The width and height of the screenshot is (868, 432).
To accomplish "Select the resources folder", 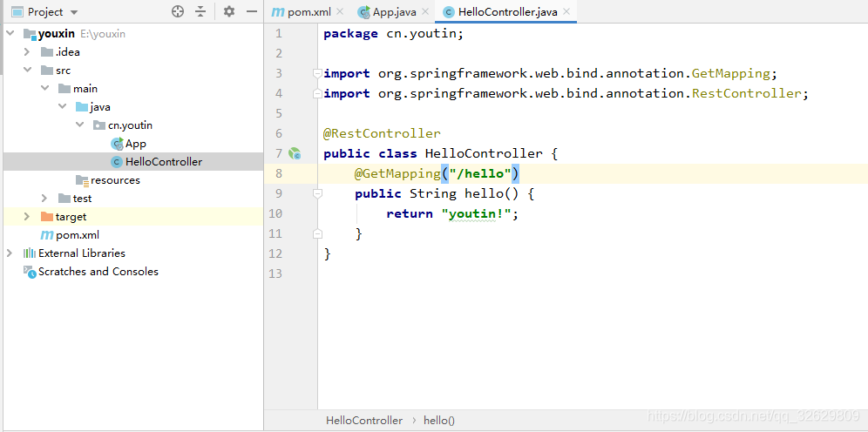I will click(x=115, y=180).
